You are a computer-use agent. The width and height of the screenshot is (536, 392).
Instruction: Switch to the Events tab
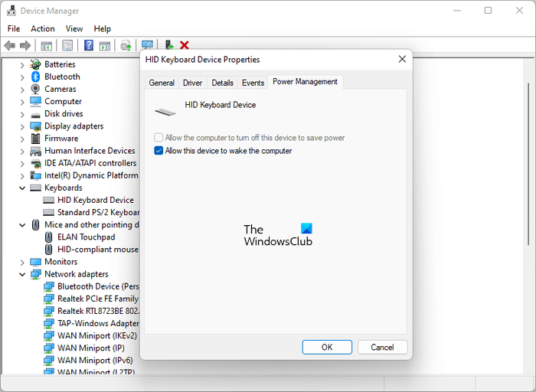coord(253,83)
